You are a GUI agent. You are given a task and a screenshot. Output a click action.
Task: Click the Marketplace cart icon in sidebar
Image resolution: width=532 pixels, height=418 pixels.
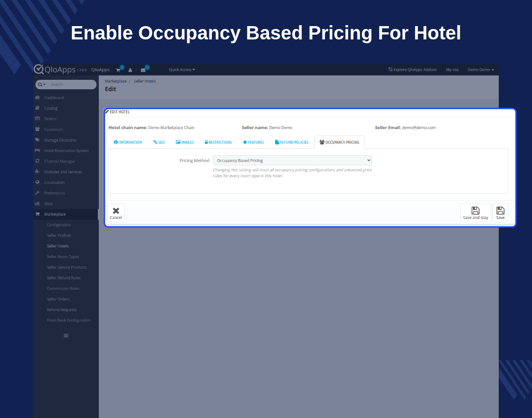click(x=38, y=214)
